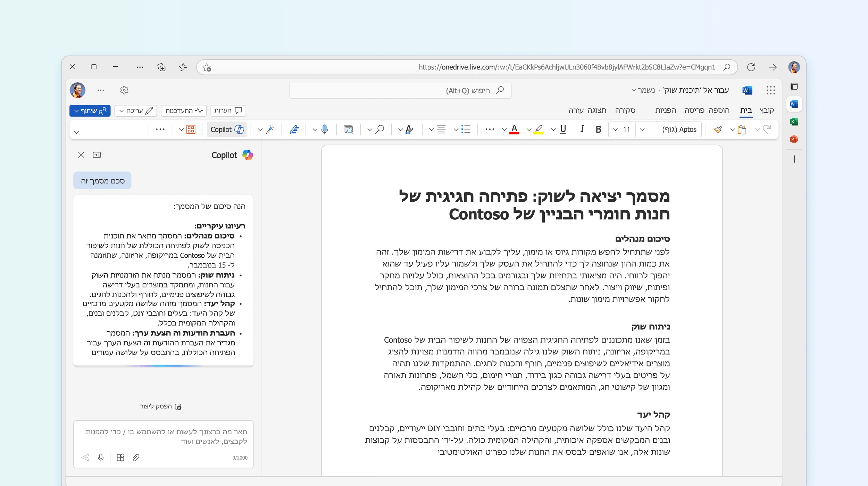Click the attach file paperclip icon
868x486 pixels.
[x=136, y=458]
